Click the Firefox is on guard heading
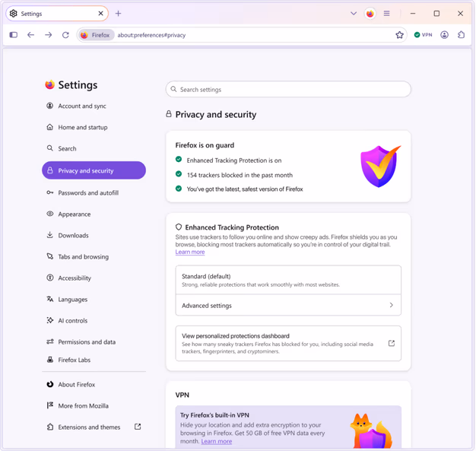The height and width of the screenshot is (451, 476). (205, 145)
